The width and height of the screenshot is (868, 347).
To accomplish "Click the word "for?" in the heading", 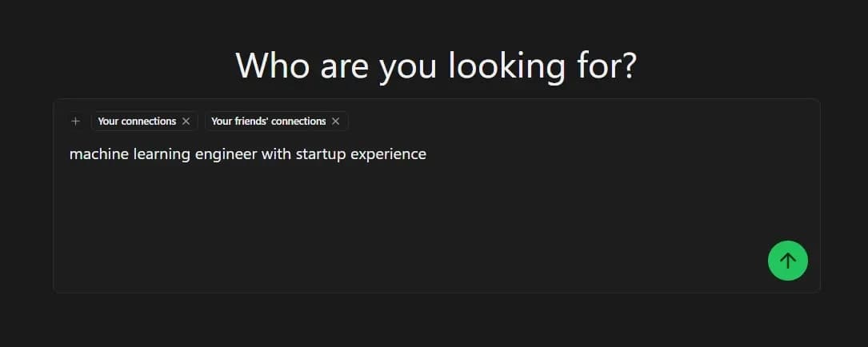I will (x=606, y=65).
